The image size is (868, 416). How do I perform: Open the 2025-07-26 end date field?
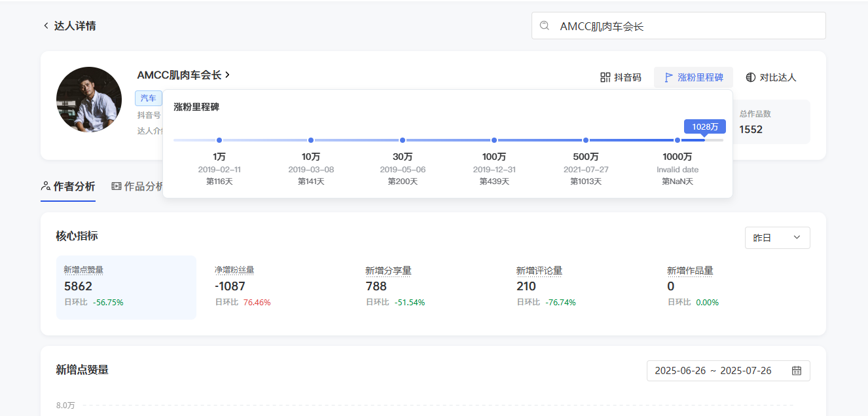point(746,371)
